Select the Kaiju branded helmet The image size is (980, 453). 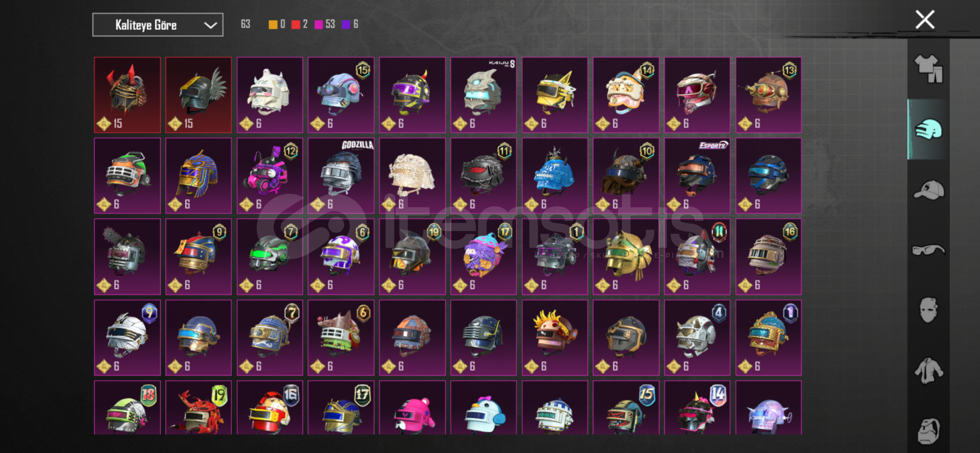484,95
